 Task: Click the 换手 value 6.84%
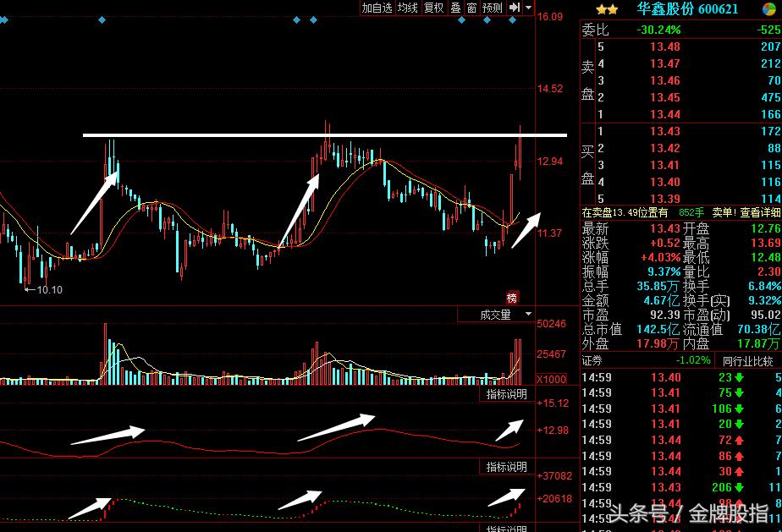[x=764, y=286]
